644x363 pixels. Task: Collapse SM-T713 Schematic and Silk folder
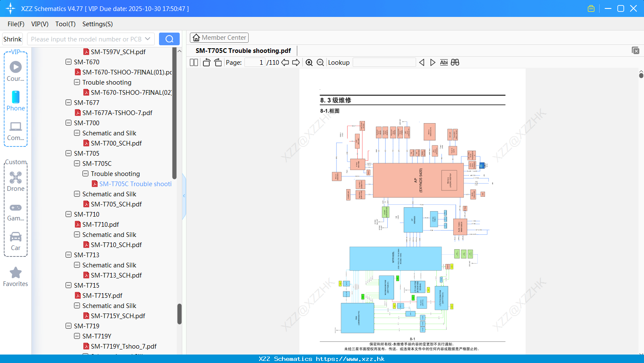(77, 265)
